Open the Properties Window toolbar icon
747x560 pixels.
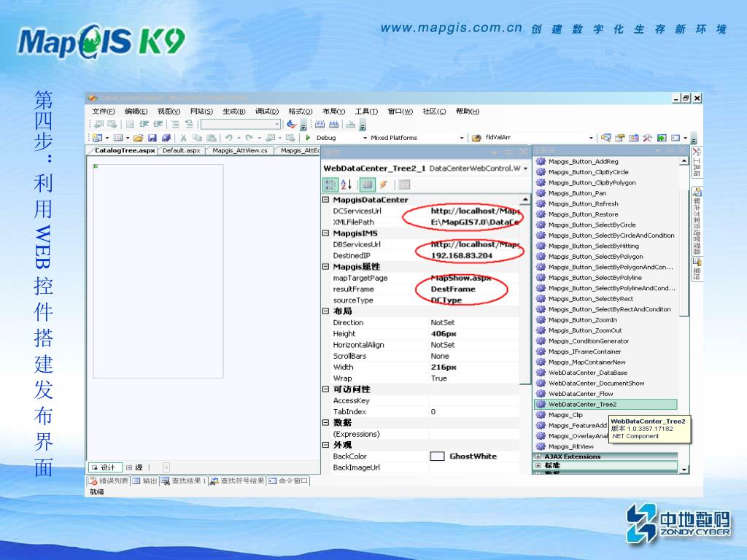[x=619, y=138]
